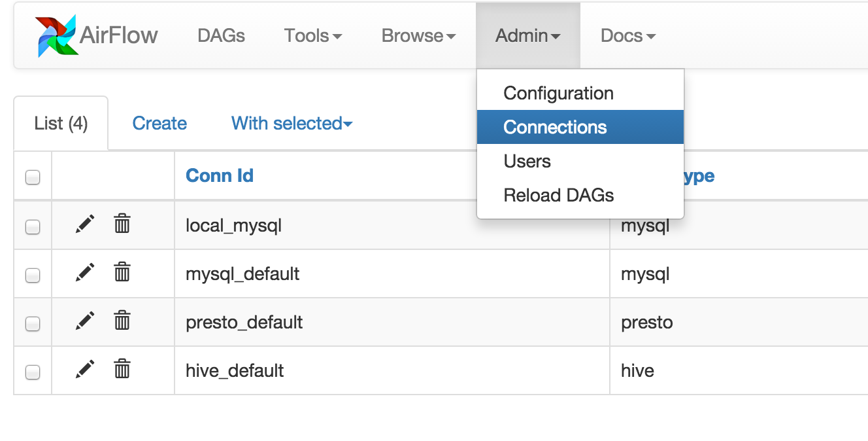The height and width of the screenshot is (441, 868).
Task: Sort by the Conn Id column header
Action: point(220,176)
